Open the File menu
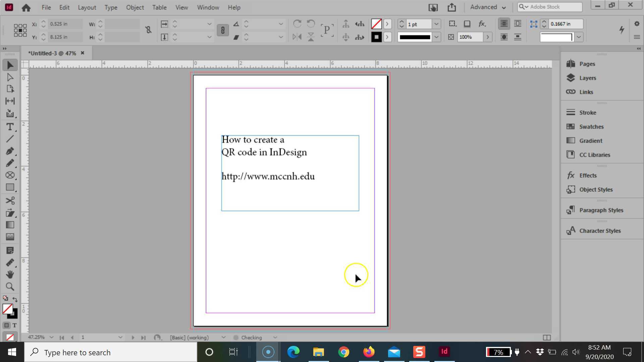Viewport: 644px width, 362px height. 46,7
